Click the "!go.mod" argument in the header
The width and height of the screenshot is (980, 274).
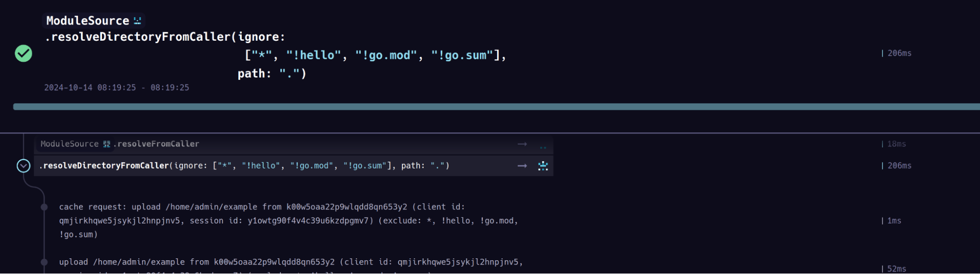386,55
